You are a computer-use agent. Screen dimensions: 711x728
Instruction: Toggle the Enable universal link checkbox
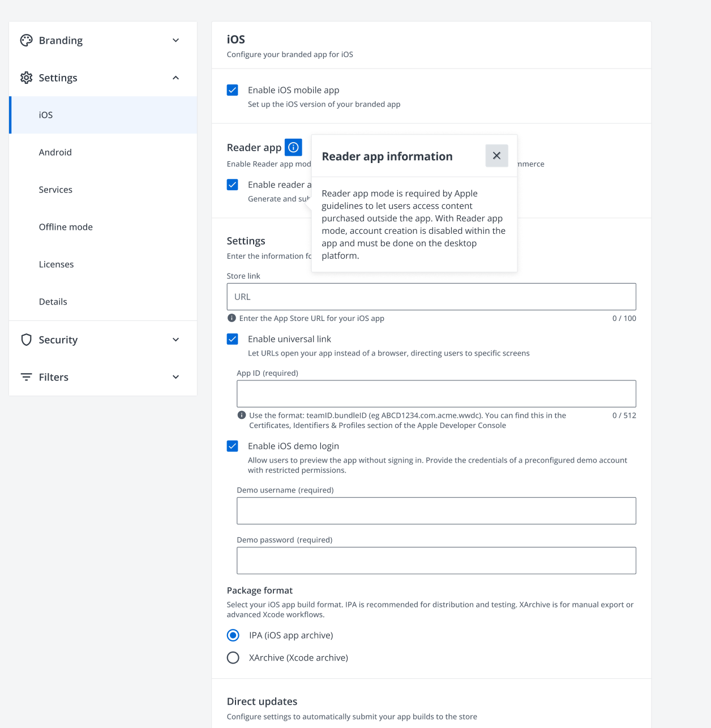coord(233,339)
